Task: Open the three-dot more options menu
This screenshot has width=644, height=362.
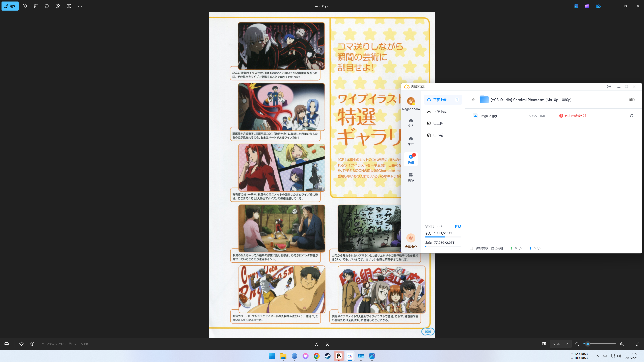Action: click(x=80, y=6)
